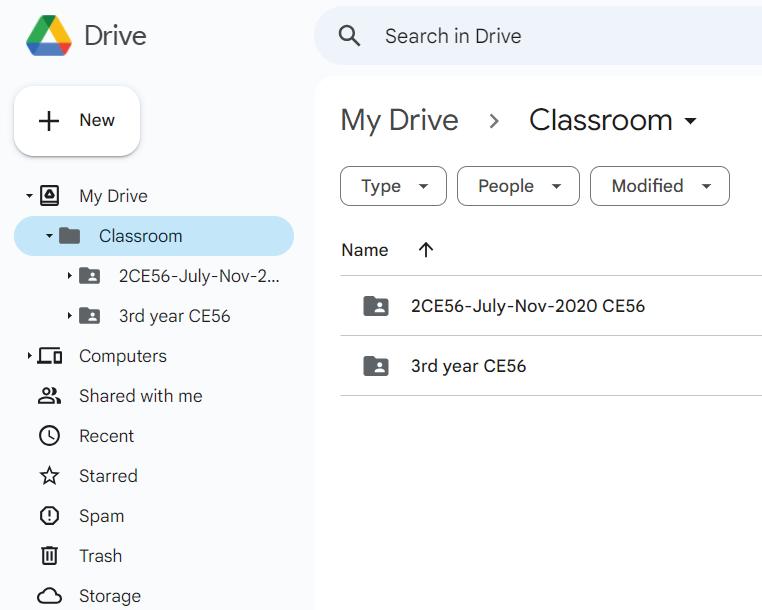Open the Recent clock icon

pos(49,436)
